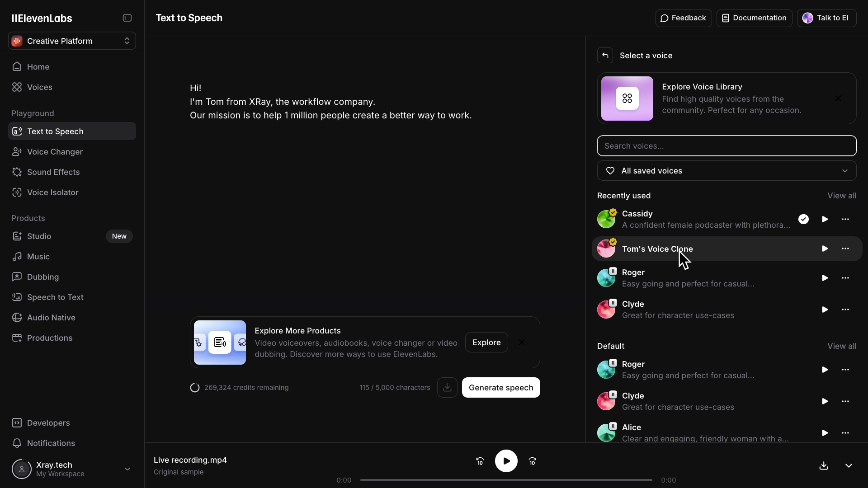Download the Live recording audio
This screenshot has width=868, height=488.
(824, 466)
